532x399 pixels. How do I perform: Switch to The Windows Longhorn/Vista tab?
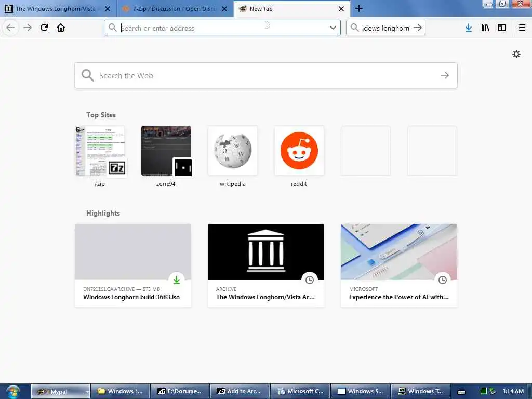[58, 9]
